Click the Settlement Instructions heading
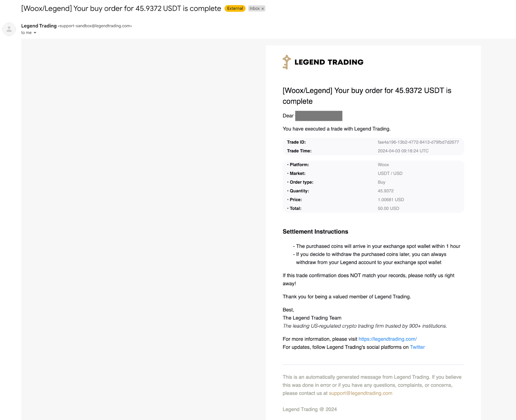Viewport: 516px width, 420px height. point(315,232)
